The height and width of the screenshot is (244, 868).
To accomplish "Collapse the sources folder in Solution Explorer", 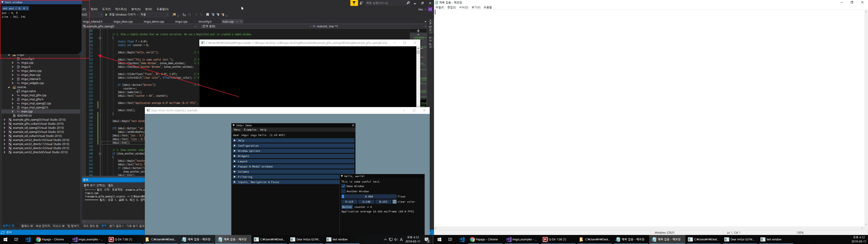I will coord(9,87).
